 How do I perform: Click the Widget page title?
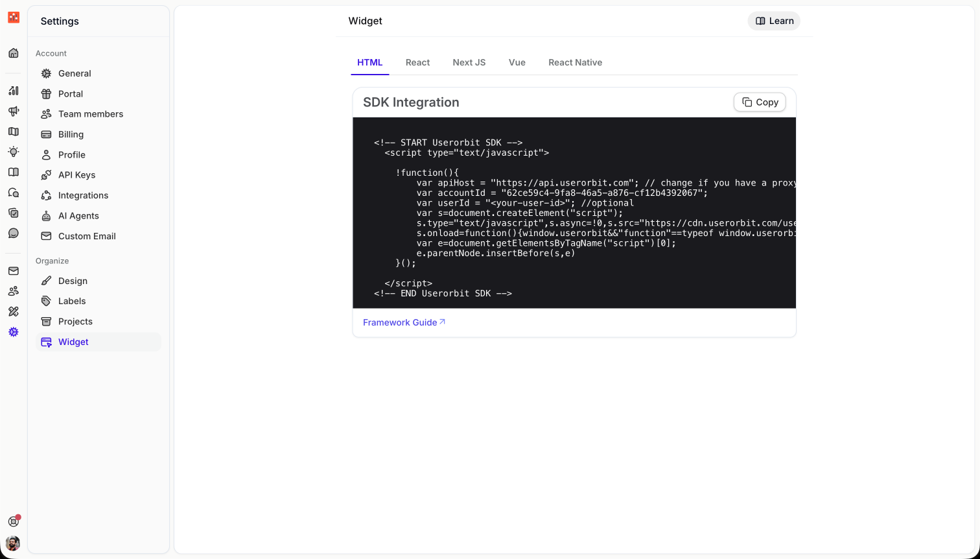pyautogui.click(x=366, y=21)
